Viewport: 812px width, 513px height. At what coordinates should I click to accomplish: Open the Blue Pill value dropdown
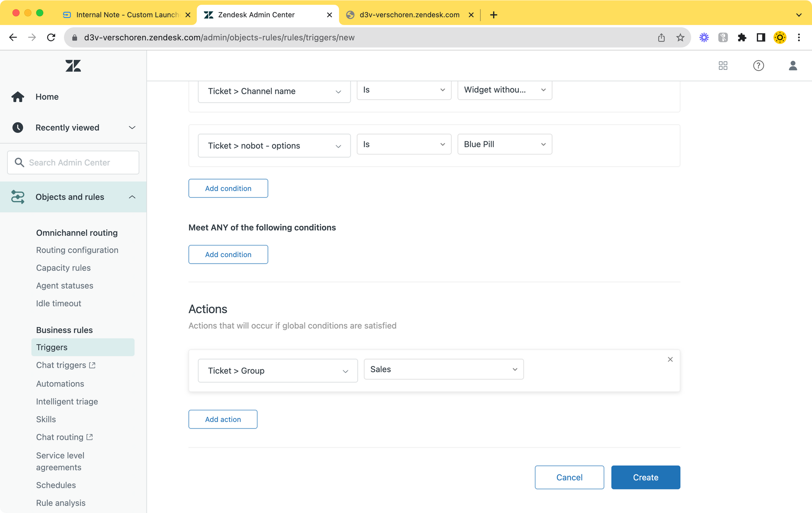(504, 144)
